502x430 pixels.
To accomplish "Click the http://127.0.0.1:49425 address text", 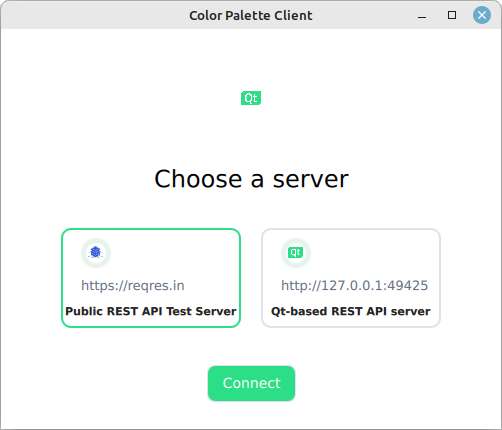I will [354, 286].
